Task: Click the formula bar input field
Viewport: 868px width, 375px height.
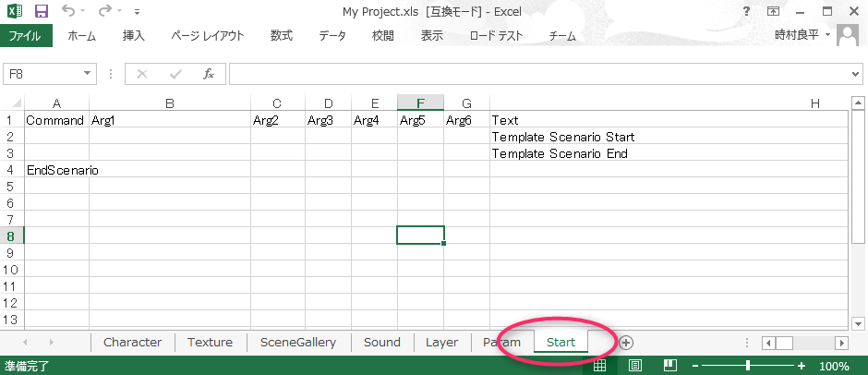Action: click(536, 74)
